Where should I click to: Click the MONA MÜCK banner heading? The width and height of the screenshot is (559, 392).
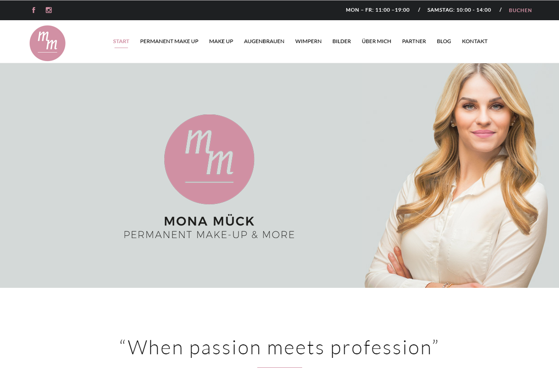pyautogui.click(x=209, y=221)
